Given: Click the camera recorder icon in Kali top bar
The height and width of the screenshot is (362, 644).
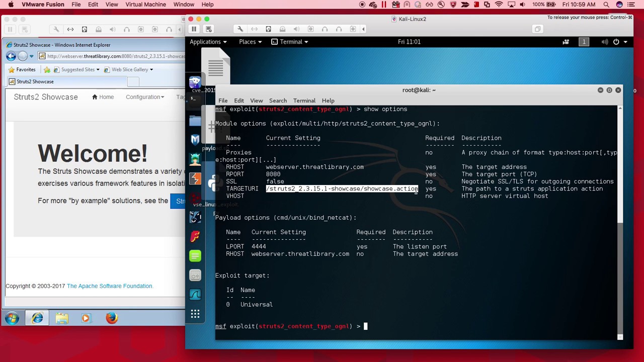Looking at the screenshot, I should [x=566, y=42].
